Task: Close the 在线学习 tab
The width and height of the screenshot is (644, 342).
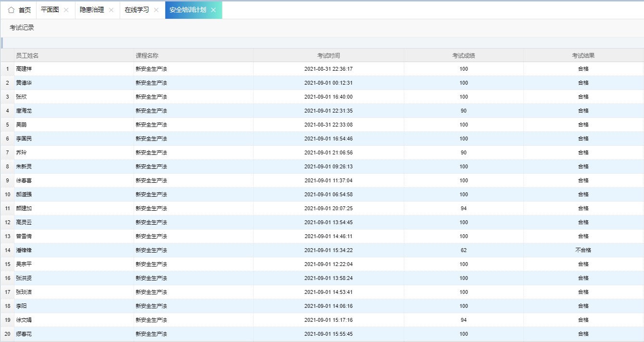Action: click(x=156, y=10)
